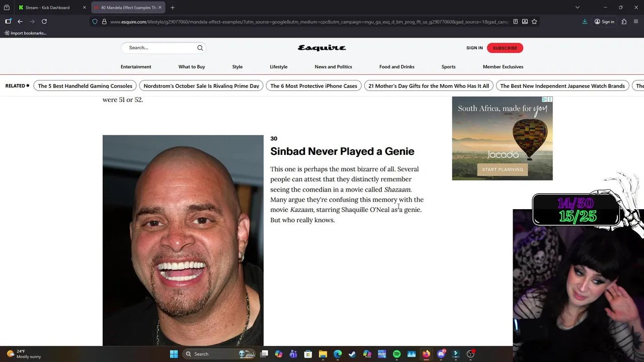Open the Food and Drinks menu

coord(397,67)
